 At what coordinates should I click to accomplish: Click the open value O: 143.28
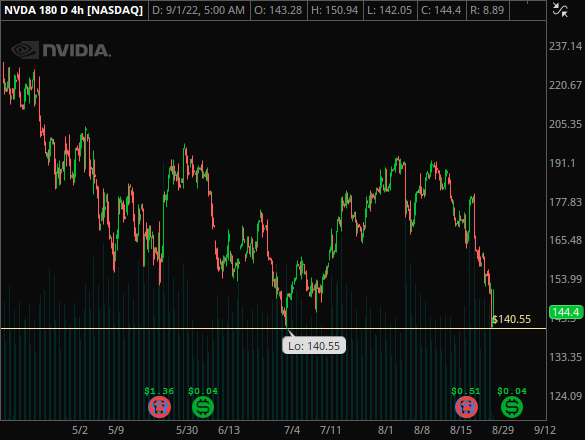pyautogui.click(x=278, y=10)
